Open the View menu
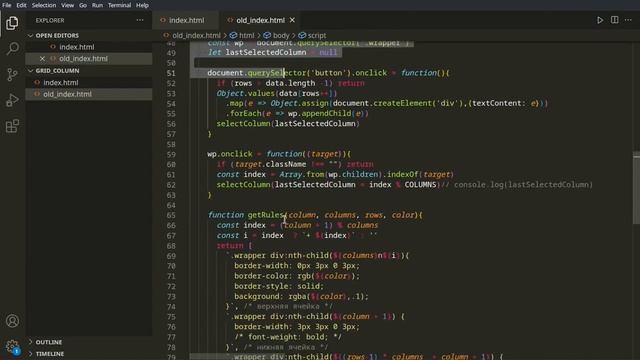This screenshot has height=360, width=640. tap(67, 5)
